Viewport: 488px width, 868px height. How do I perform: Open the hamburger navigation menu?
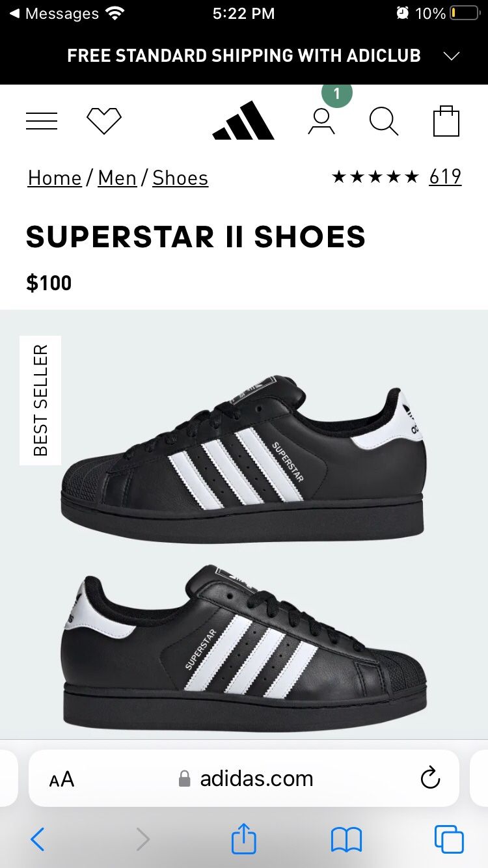(x=42, y=121)
